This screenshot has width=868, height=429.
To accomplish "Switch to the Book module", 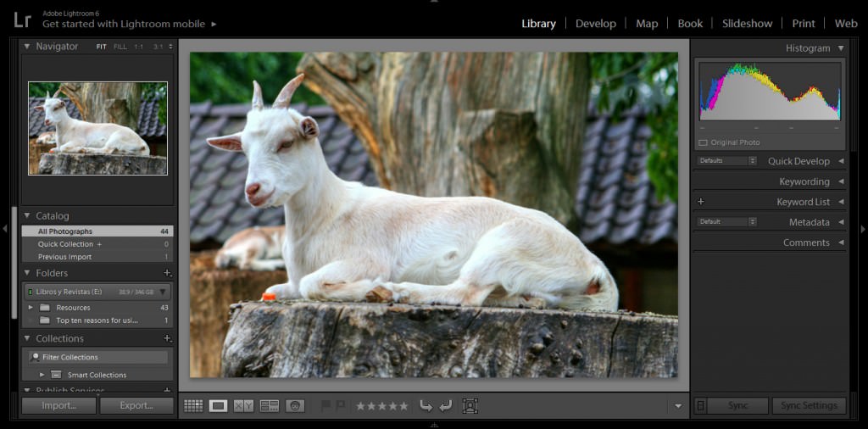I will tap(690, 24).
